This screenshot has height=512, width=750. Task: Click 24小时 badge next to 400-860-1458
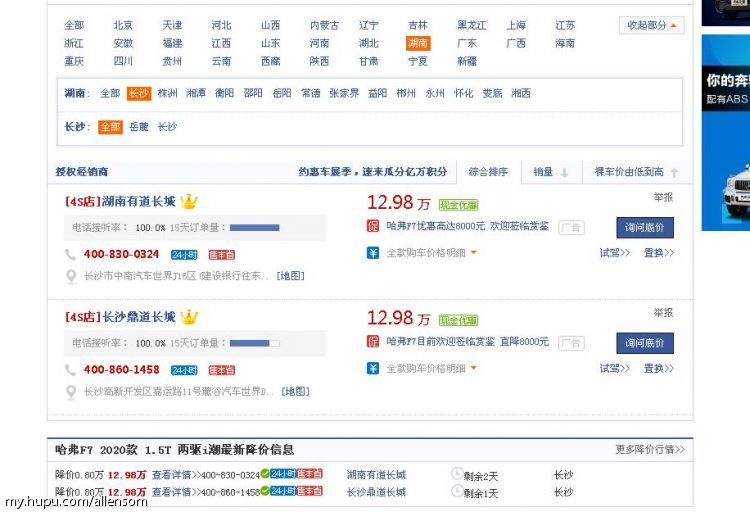coord(184,370)
